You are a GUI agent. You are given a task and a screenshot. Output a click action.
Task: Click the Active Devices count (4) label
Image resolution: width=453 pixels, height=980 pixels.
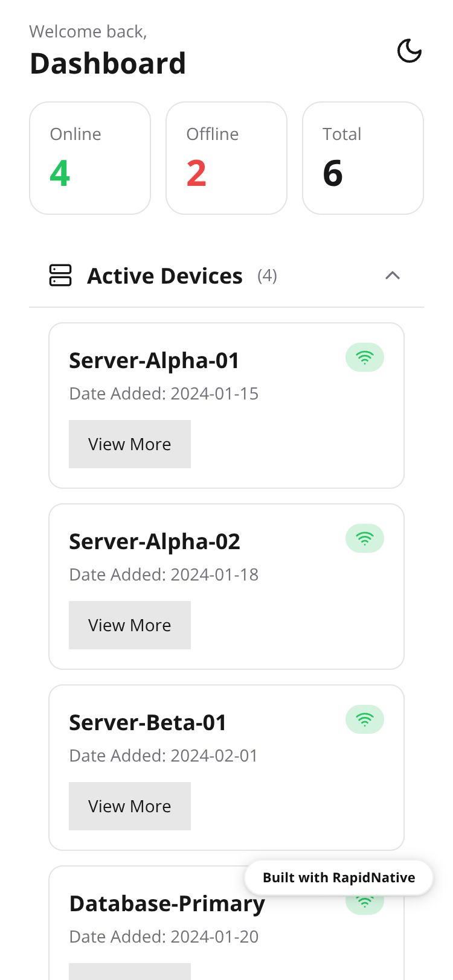[x=267, y=276]
